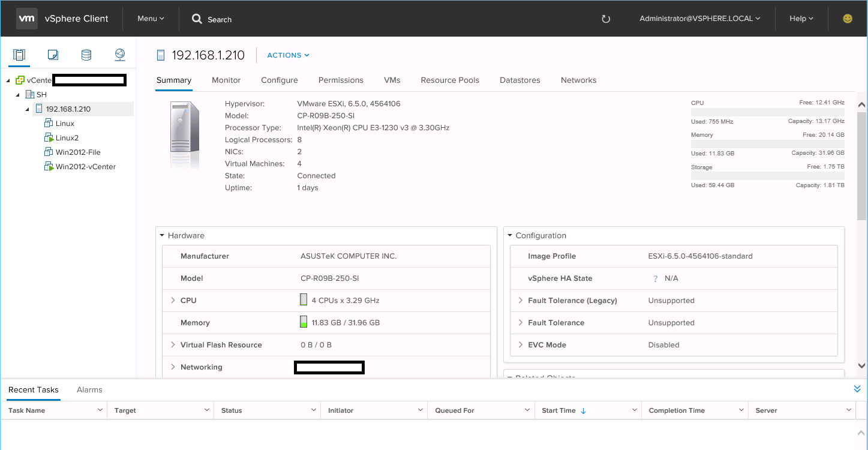Open Status column filter dropdown
Screen dimensions: 868x450
pos(314,410)
